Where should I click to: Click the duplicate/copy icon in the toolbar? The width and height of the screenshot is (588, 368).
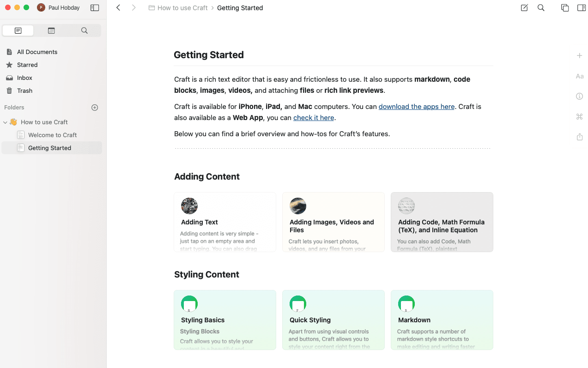point(564,8)
